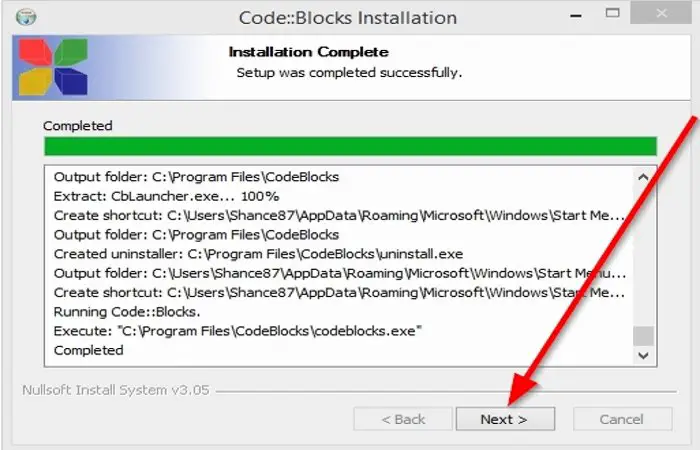Click the log scrollbar down arrow
This screenshot has height=450, width=700.
[x=643, y=355]
